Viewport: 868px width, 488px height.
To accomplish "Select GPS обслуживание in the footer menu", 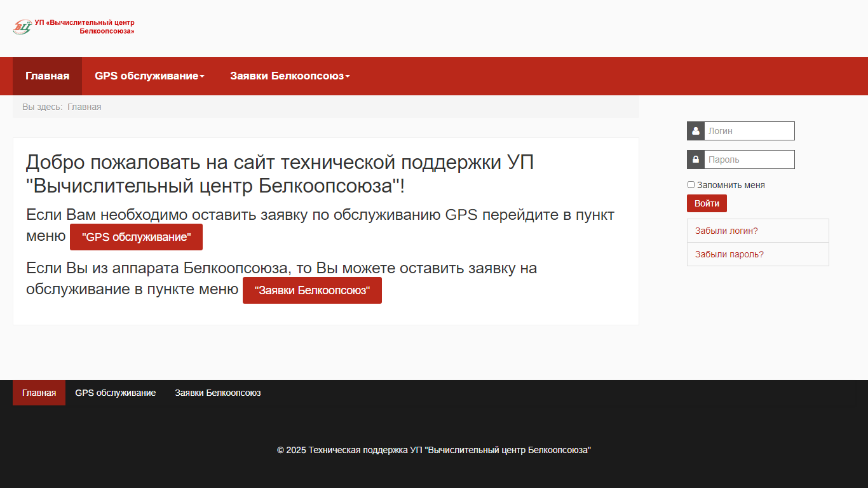I will (116, 393).
